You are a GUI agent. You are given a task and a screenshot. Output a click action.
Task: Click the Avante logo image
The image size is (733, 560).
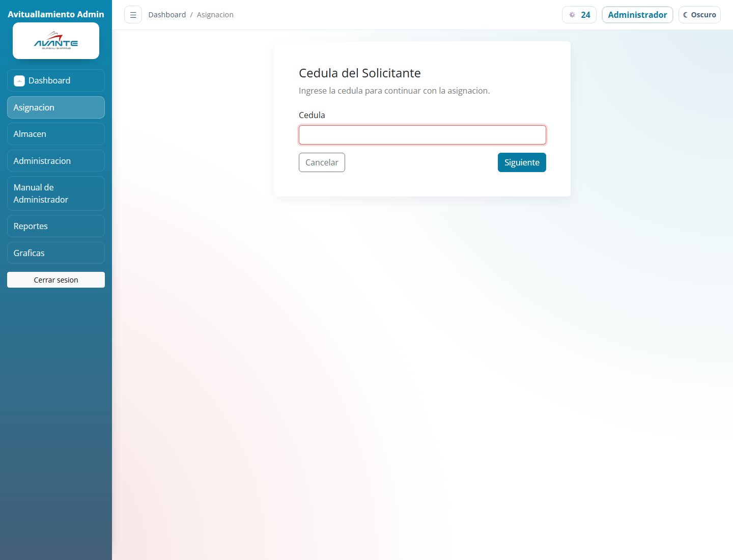[x=56, y=41]
